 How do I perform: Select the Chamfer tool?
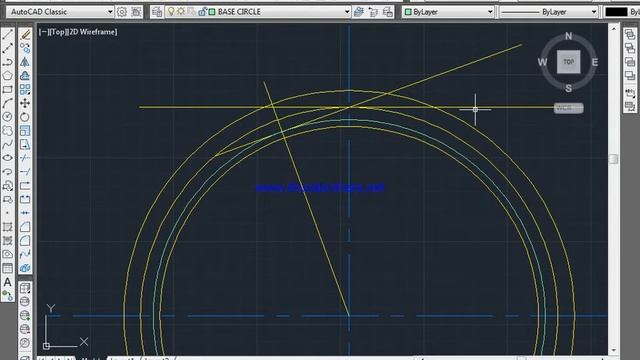[x=25, y=227]
